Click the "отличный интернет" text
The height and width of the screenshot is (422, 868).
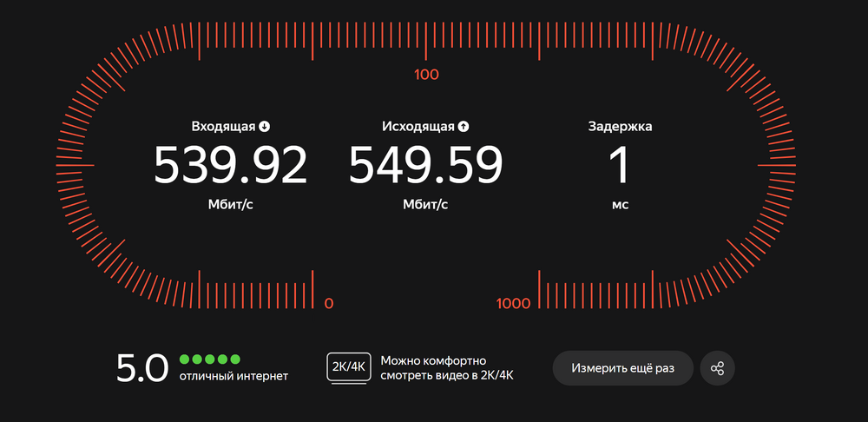233,377
